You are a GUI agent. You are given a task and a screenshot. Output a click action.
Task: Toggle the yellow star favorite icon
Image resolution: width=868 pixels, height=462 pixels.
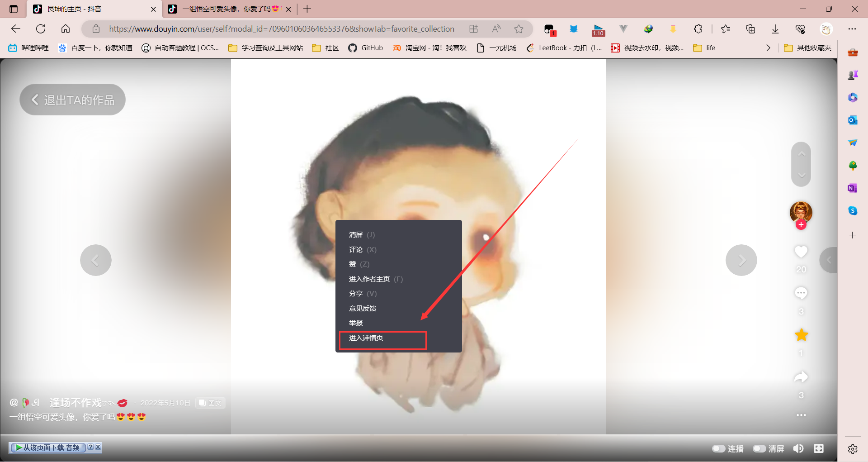[x=801, y=335]
